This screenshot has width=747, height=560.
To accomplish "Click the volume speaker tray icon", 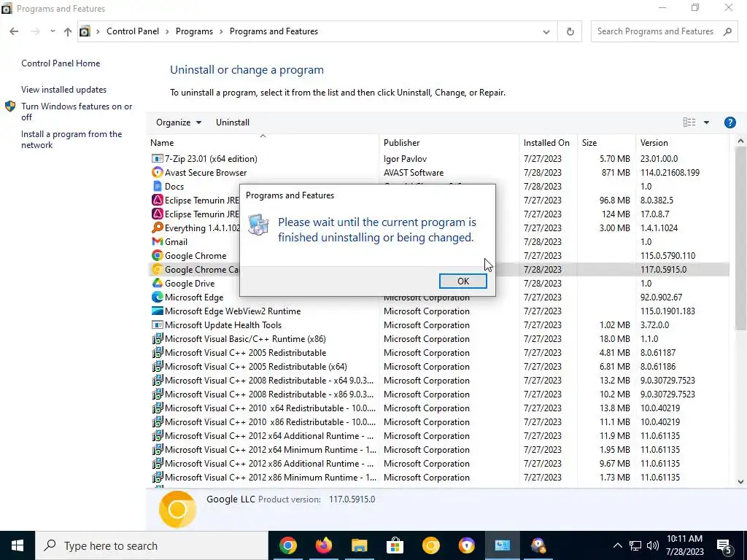I will [x=653, y=545].
